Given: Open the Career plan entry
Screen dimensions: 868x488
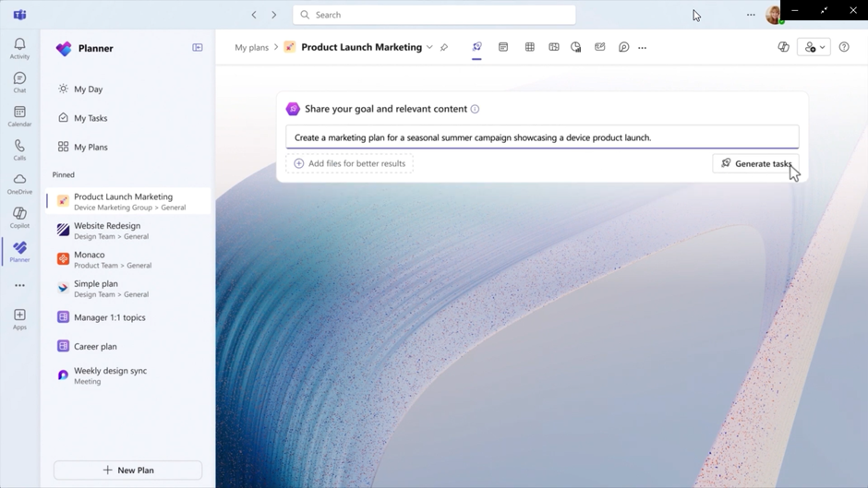Looking at the screenshot, I should click(128, 346).
